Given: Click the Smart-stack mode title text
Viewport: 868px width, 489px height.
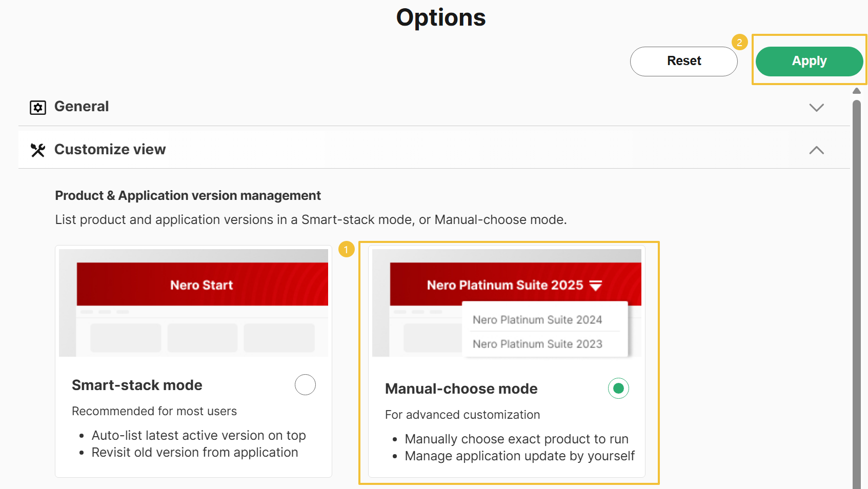Looking at the screenshot, I should point(137,385).
